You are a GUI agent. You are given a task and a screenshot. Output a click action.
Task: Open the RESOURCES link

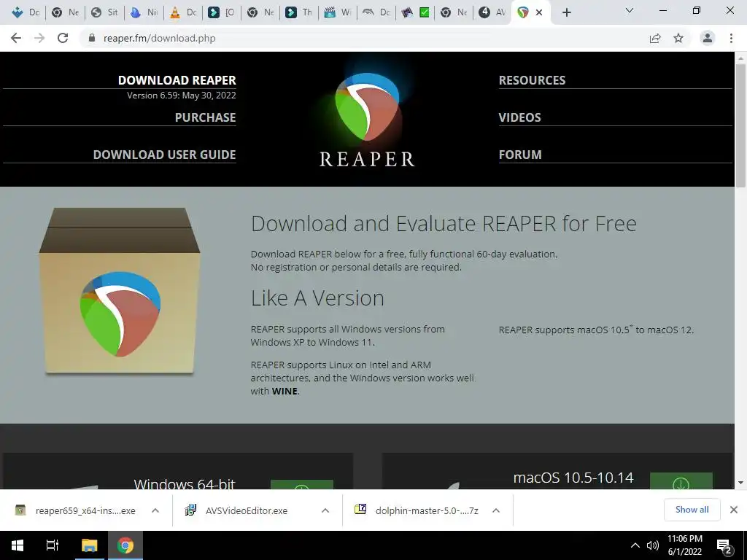(x=532, y=80)
